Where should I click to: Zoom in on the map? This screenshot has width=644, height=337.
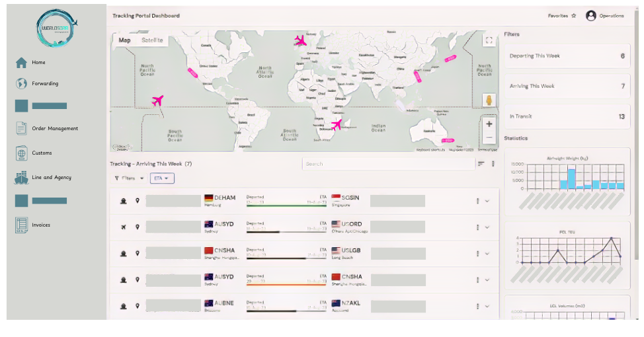point(489,124)
